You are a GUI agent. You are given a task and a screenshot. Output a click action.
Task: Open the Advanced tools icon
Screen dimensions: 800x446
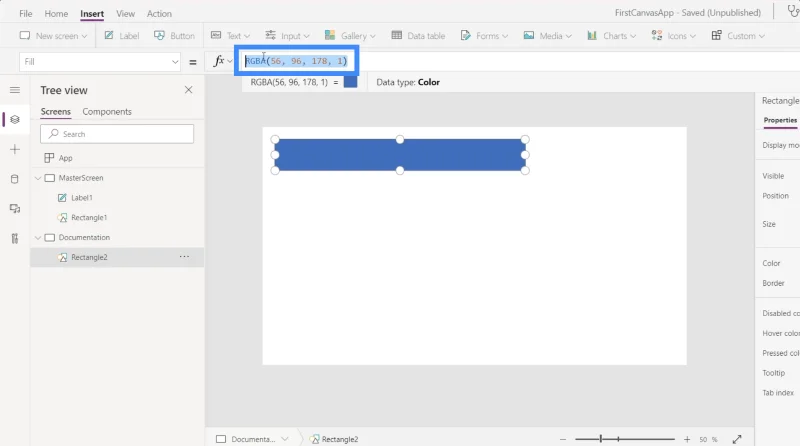pos(15,238)
